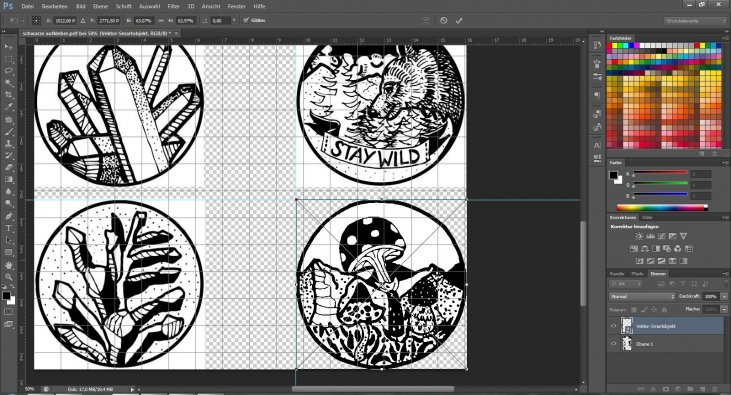Select the Pen tool
The width and height of the screenshot is (731, 395).
8,216
